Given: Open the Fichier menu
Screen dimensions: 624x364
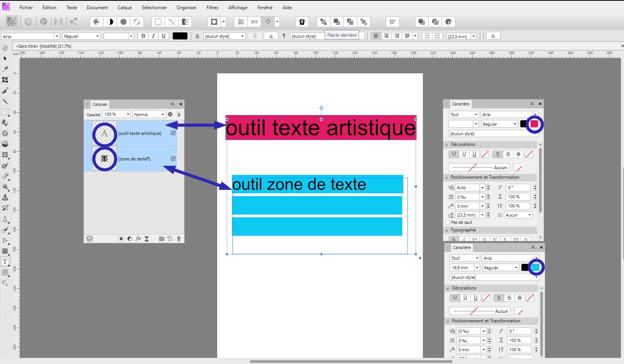Looking at the screenshot, I should click(x=26, y=7).
